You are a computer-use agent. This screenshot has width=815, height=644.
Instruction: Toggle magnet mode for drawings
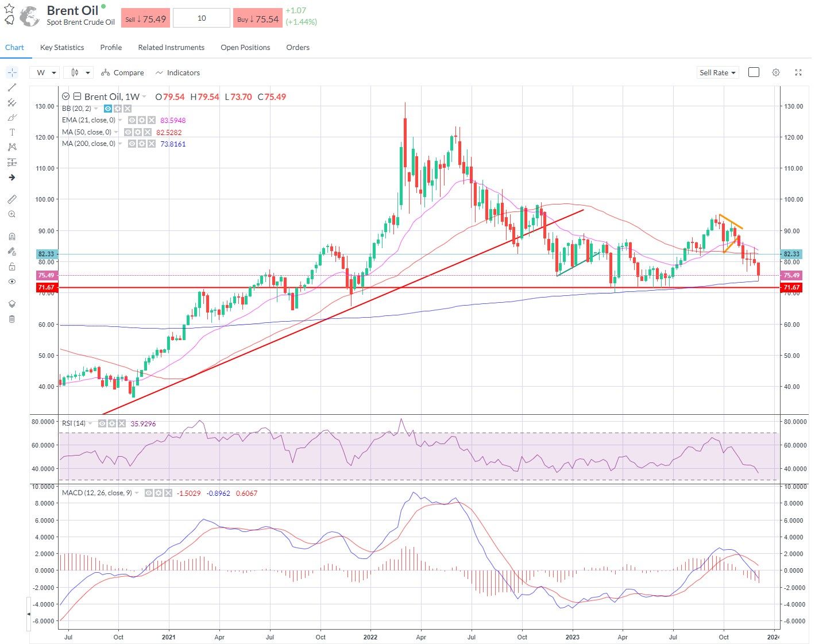click(12, 236)
